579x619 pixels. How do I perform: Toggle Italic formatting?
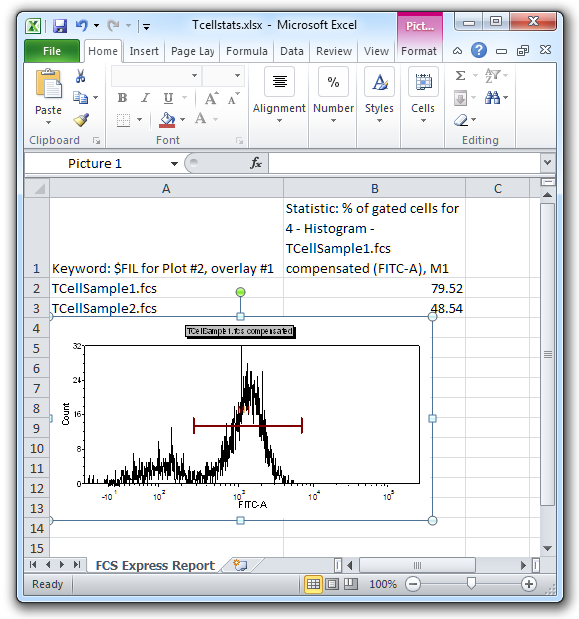point(145,98)
